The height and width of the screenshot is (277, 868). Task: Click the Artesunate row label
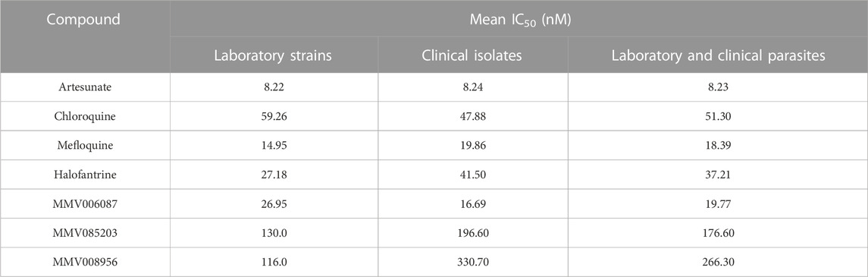(x=85, y=87)
